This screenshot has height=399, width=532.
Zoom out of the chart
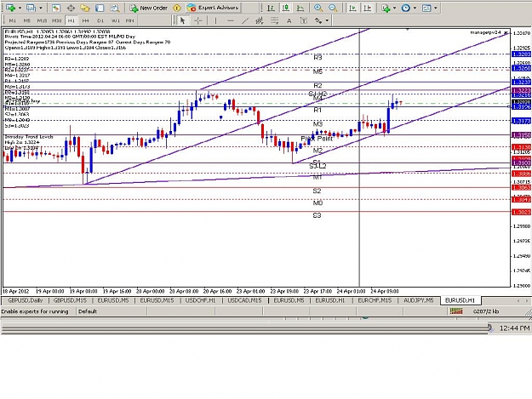click(333, 8)
